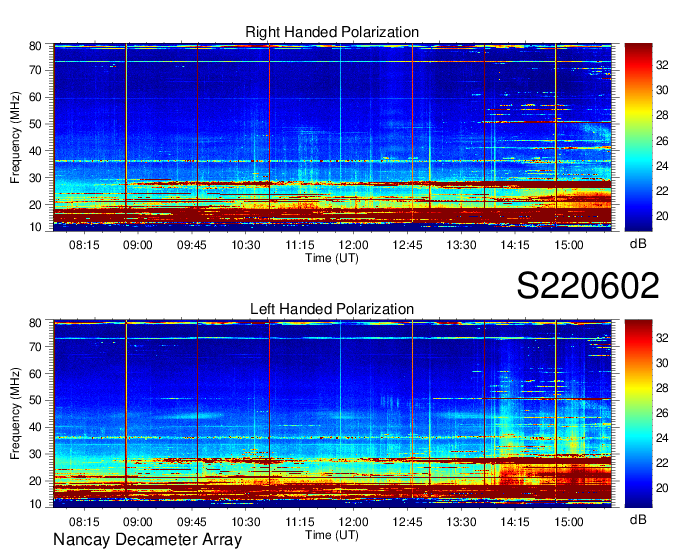The height and width of the screenshot is (552, 680).
Task: Click the "09:45" time tick under the Right Handed plot
Action: click(192, 245)
